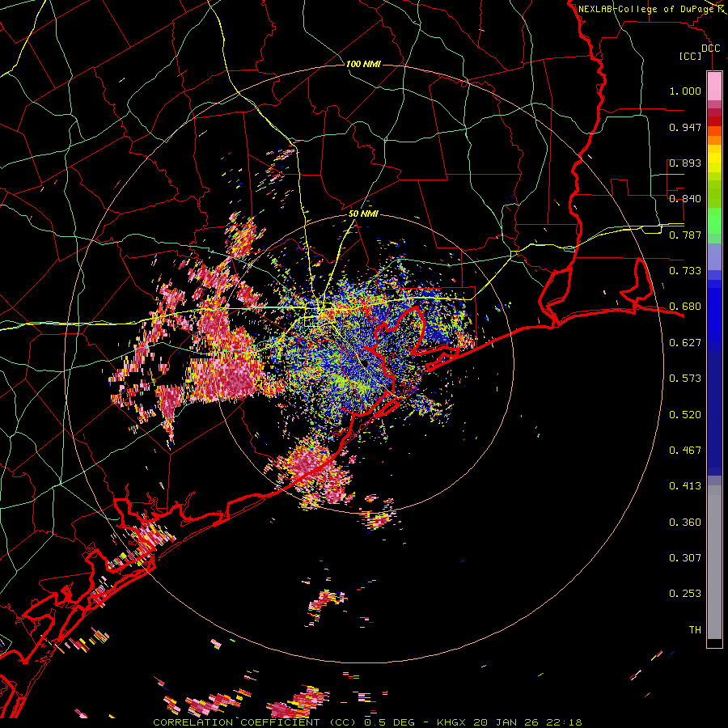Click the 0.5 DEG elevation text

click(x=389, y=722)
